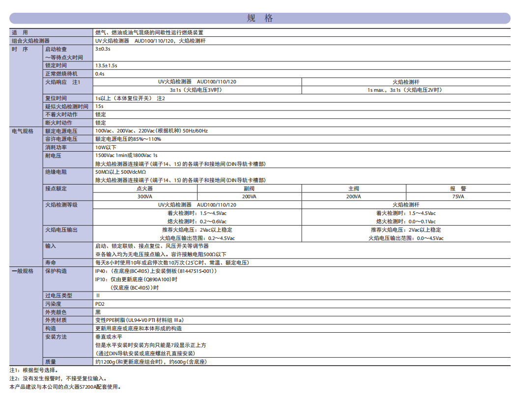Click the 污染度 PD2 value
Image resolution: width=532 pixels, height=399 pixels.
(100, 304)
